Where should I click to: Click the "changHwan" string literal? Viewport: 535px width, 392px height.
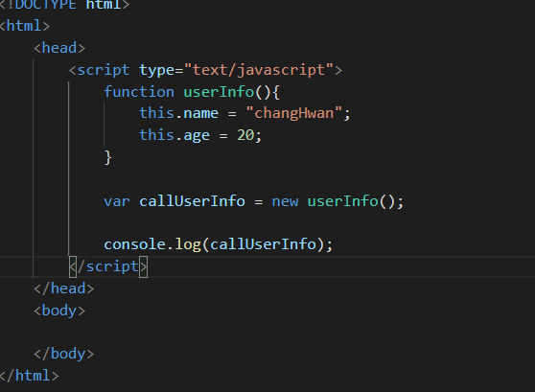(294, 113)
